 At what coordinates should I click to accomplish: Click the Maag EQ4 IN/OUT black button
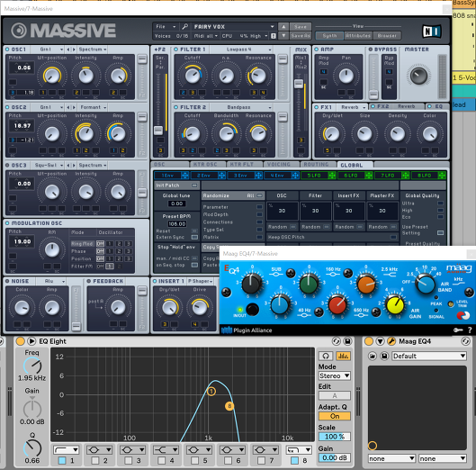pos(252,310)
